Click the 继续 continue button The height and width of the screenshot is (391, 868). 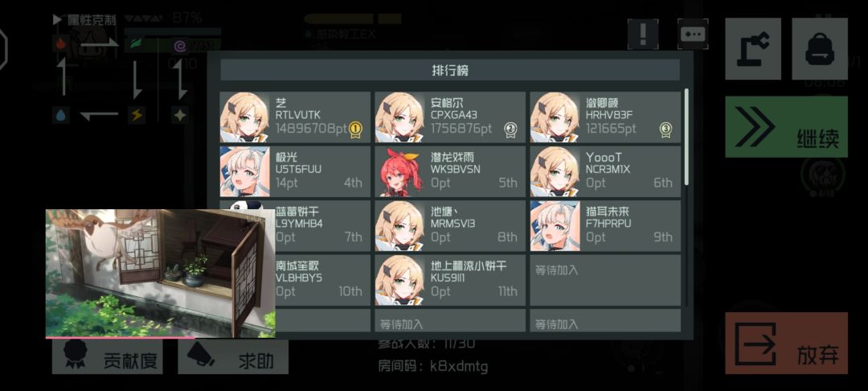[786, 127]
